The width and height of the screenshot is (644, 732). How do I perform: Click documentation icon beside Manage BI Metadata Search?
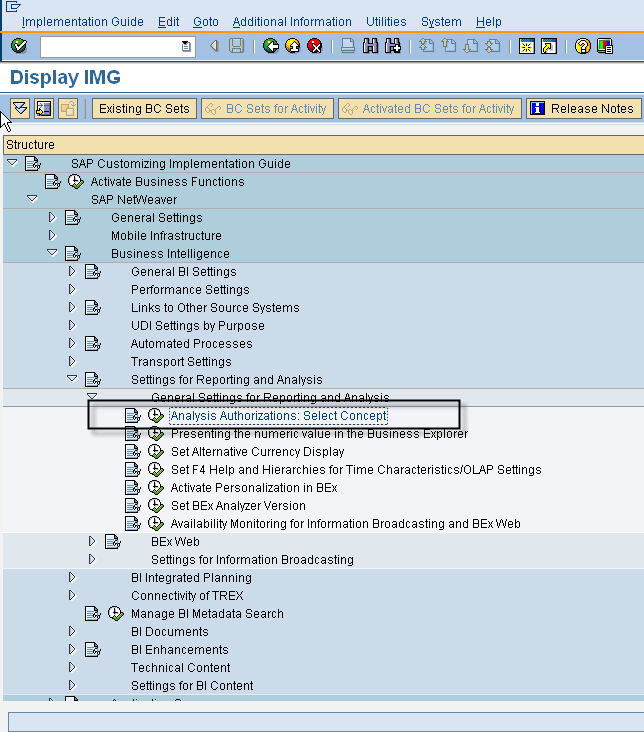pyautogui.click(x=93, y=613)
